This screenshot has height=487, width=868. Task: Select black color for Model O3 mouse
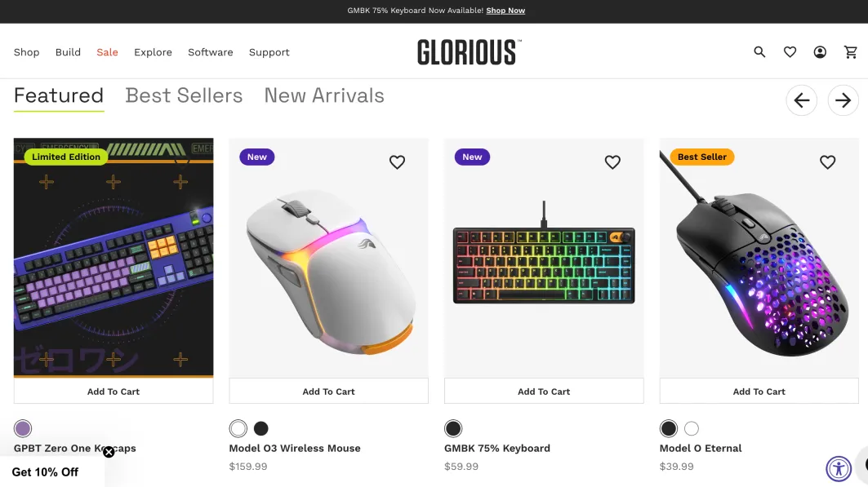tap(260, 428)
